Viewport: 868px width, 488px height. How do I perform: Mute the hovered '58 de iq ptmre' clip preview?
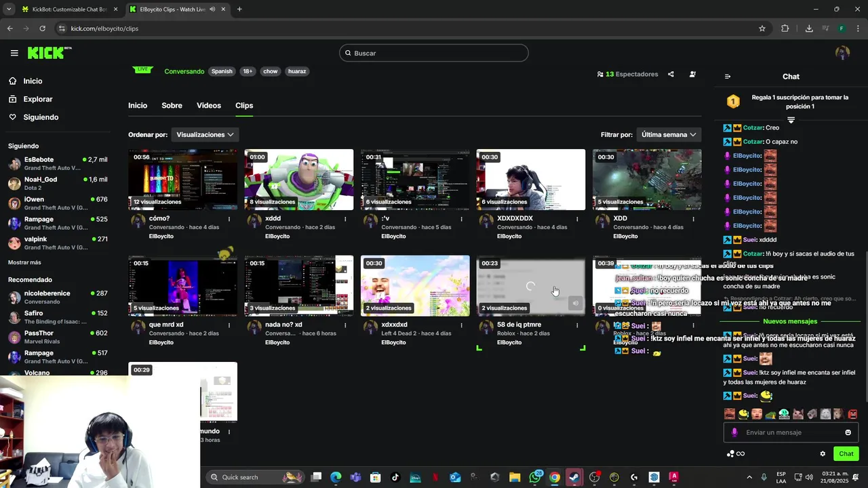coord(575,303)
